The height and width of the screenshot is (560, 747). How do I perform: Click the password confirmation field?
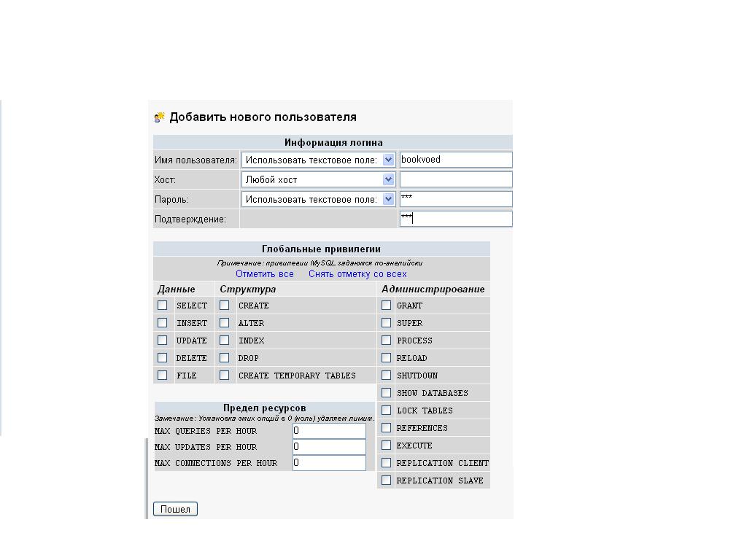point(456,219)
